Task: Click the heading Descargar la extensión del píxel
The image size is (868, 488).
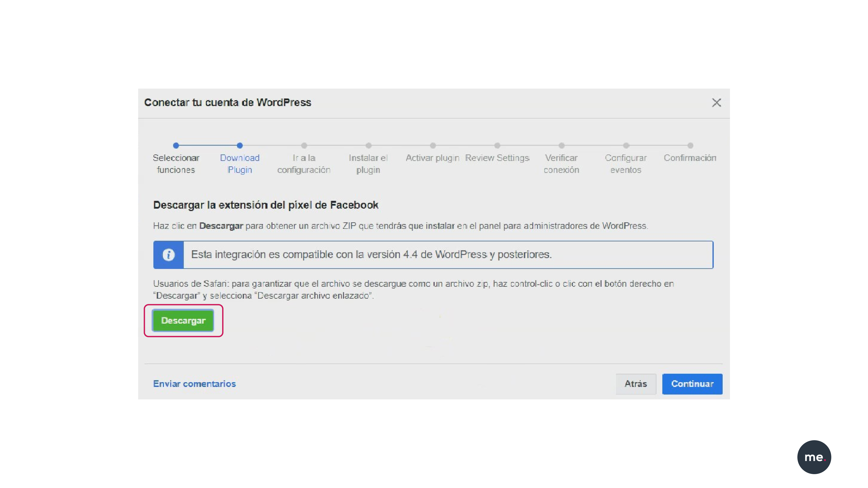Action: point(266,205)
